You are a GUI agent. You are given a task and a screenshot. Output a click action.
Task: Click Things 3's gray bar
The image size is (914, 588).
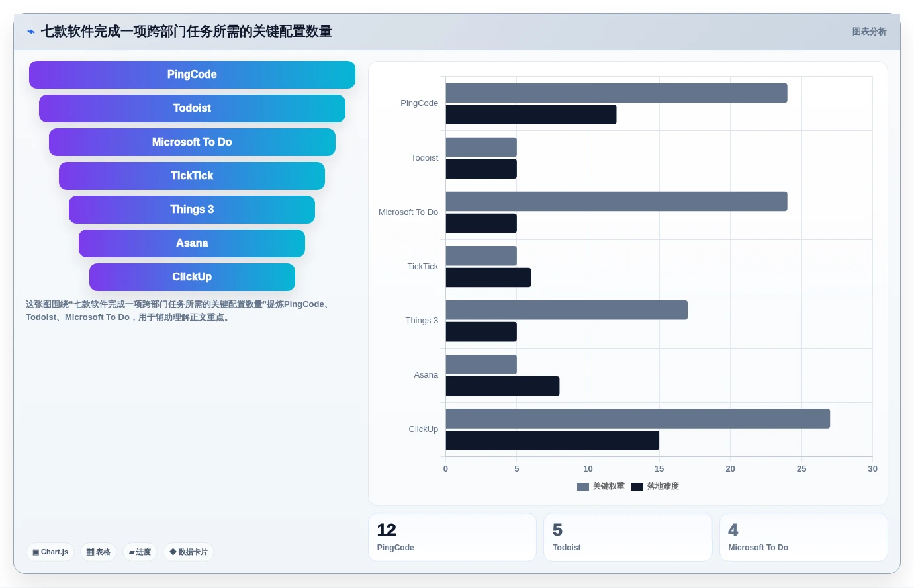tap(567, 310)
